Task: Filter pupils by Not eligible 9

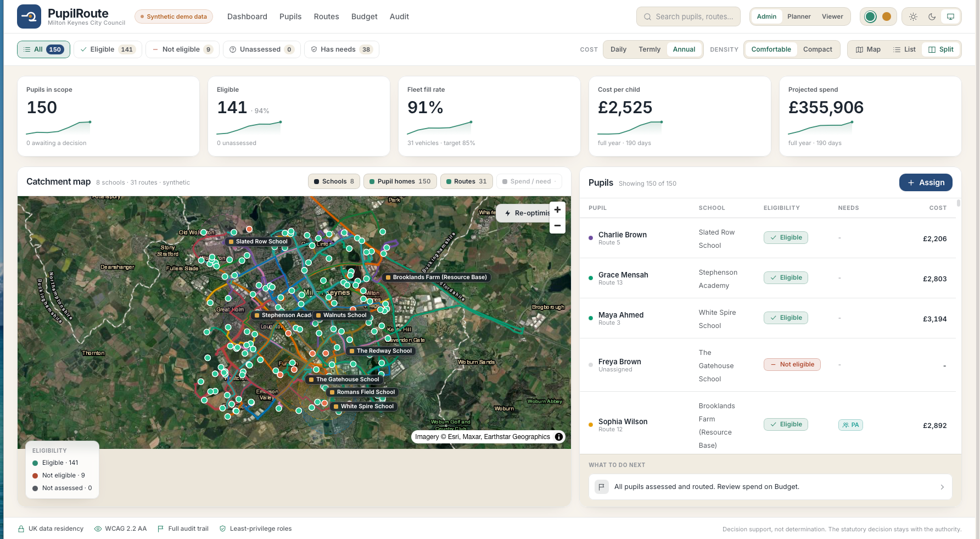Action: pos(182,49)
